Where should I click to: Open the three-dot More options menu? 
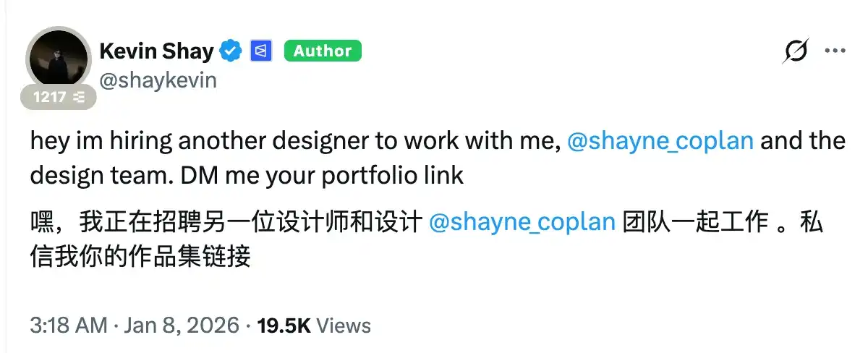click(835, 51)
